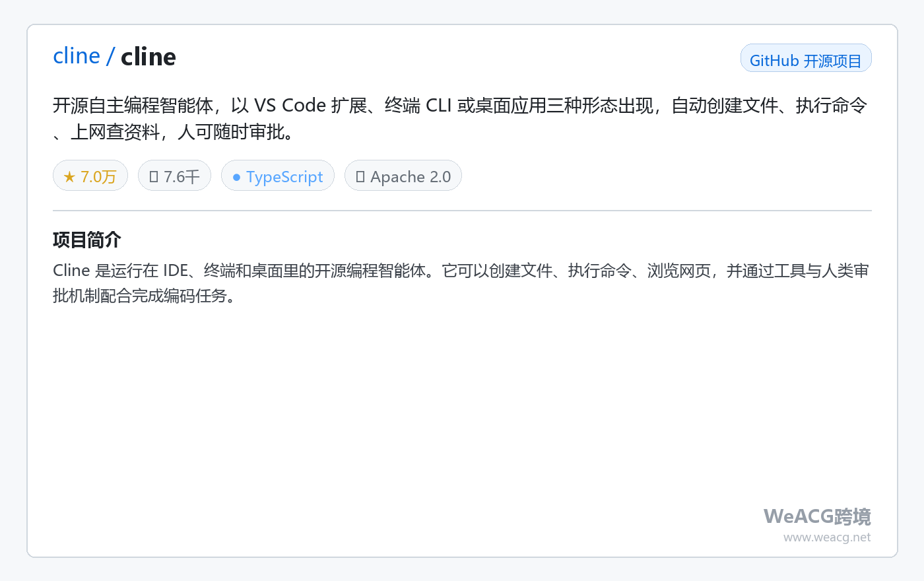Open the www.weacg.net link
The image size is (924, 581).
[x=827, y=537]
